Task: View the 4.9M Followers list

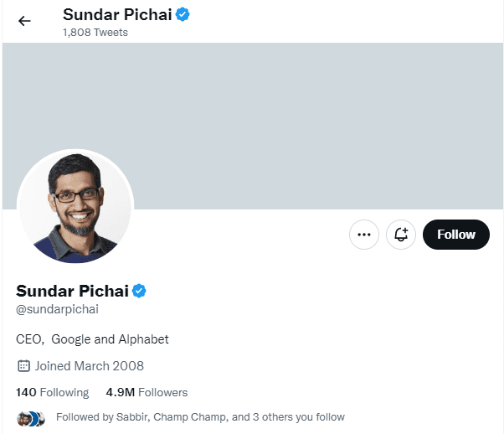Action: 147,392
